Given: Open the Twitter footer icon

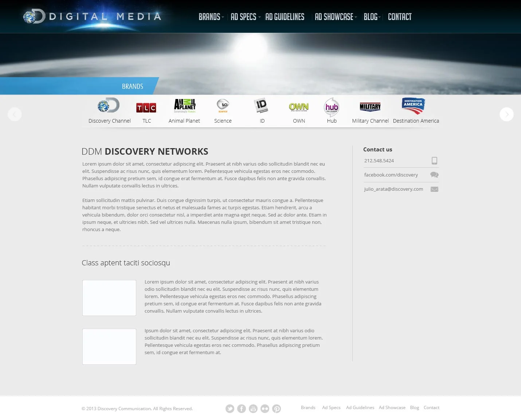Looking at the screenshot, I should tap(230, 409).
